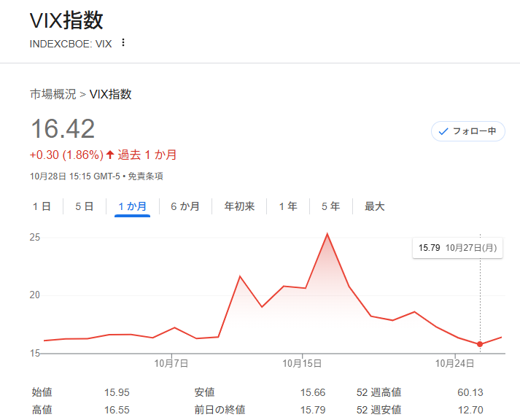Screen dimensions: 520x420
Task: Click the red data point marker on chart
Action: coord(480,344)
